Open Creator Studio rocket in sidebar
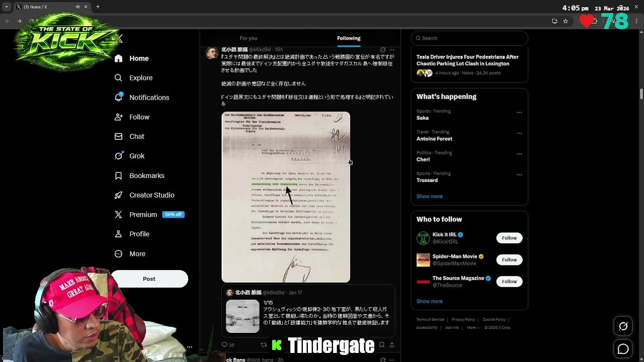Screen dimensions: 644x362 118,195
